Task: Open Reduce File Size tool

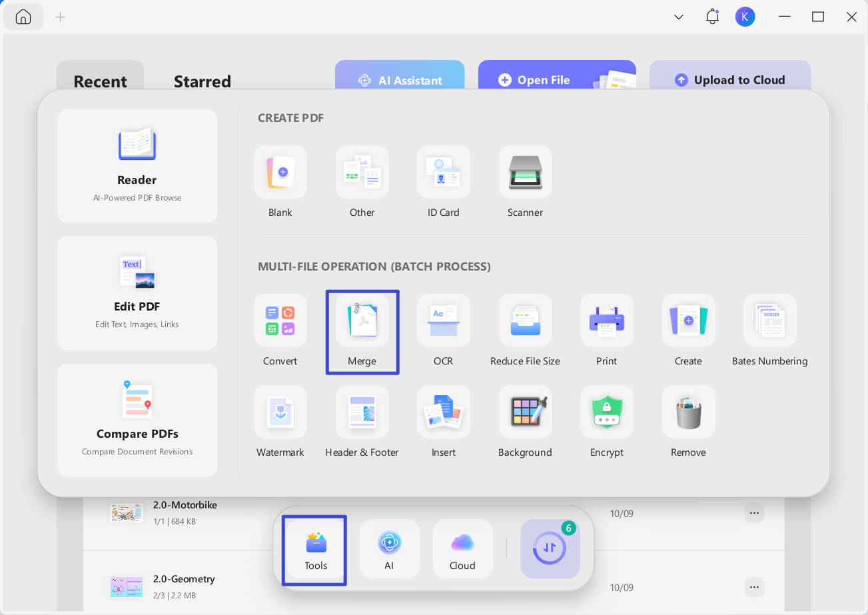Action: point(526,320)
